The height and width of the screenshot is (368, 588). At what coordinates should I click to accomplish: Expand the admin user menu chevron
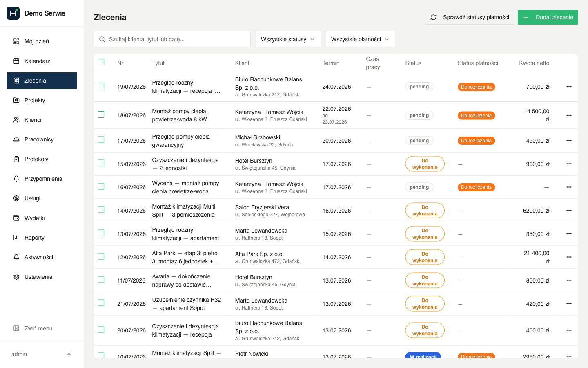(x=69, y=354)
